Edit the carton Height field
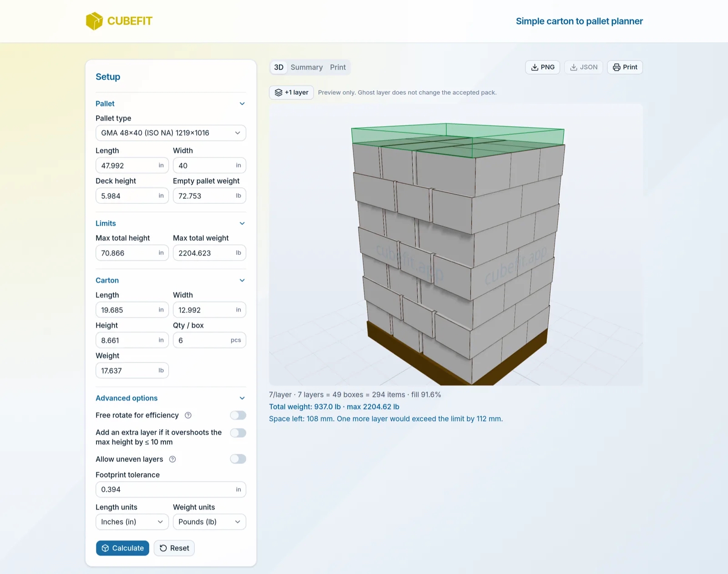728x574 pixels. click(132, 340)
